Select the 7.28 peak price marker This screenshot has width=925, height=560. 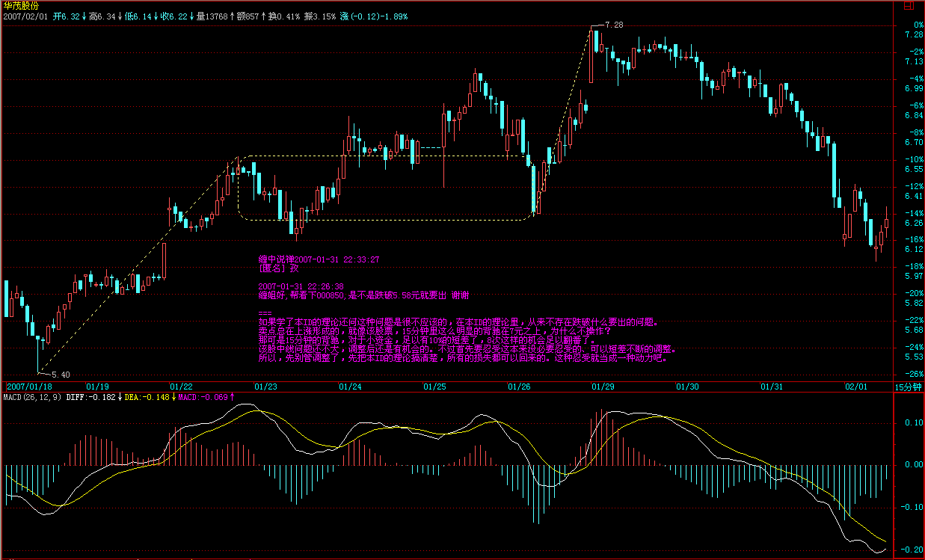tap(613, 25)
